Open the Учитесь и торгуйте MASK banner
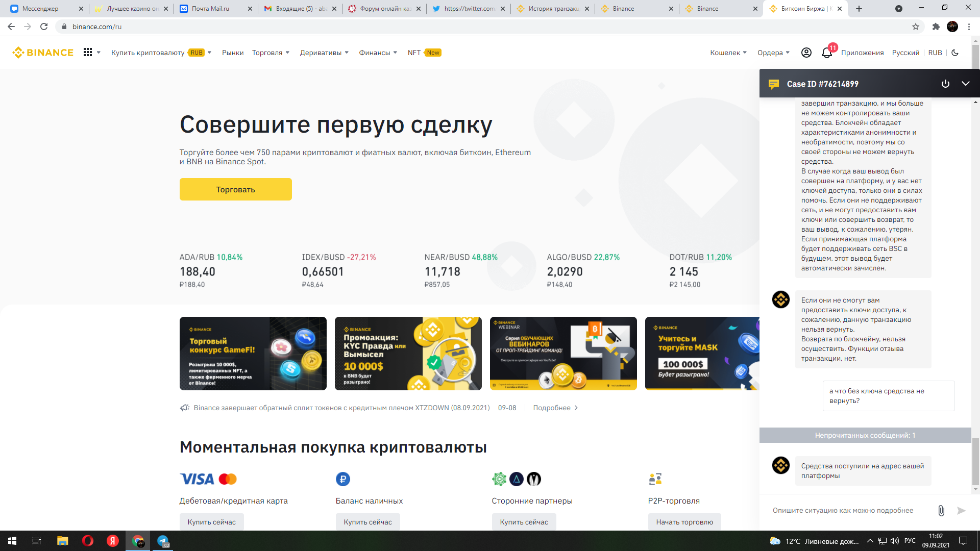 pos(702,354)
